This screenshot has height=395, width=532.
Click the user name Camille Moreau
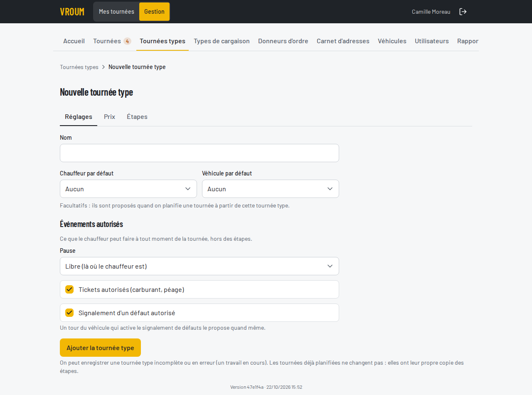tap(431, 12)
